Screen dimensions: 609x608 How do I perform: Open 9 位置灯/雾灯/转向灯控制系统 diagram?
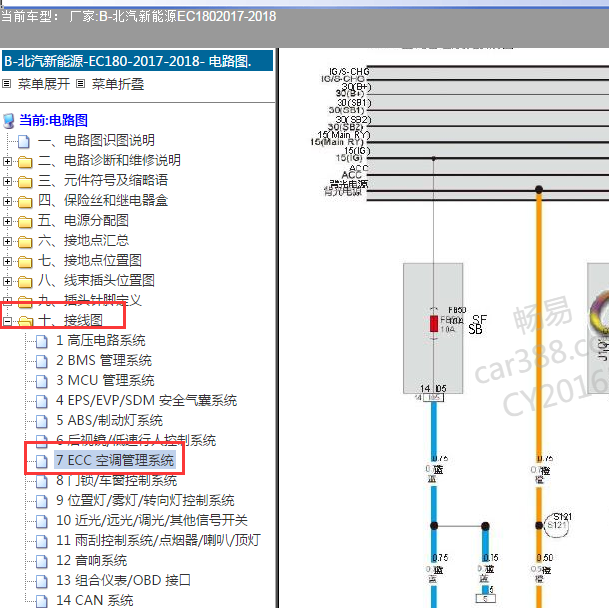145,500
